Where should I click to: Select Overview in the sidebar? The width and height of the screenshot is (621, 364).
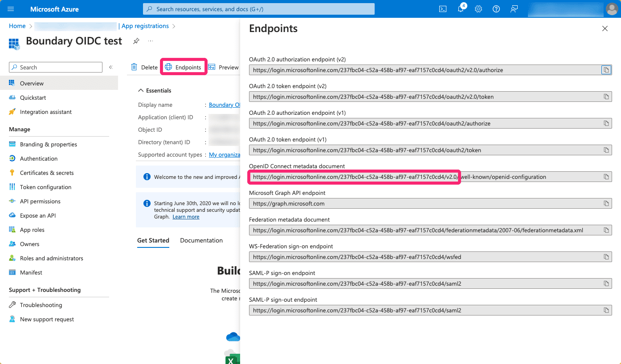pos(59,83)
